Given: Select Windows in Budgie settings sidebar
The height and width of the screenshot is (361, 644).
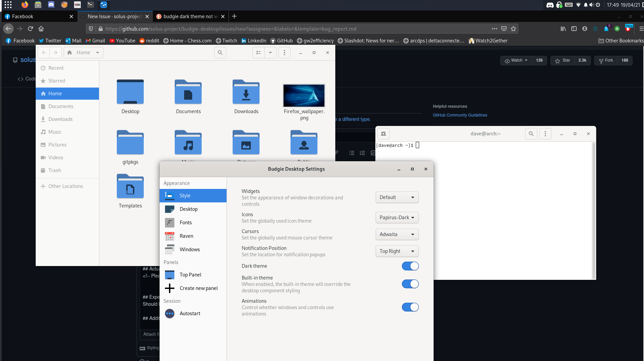Looking at the screenshot, I should click(x=193, y=250).
